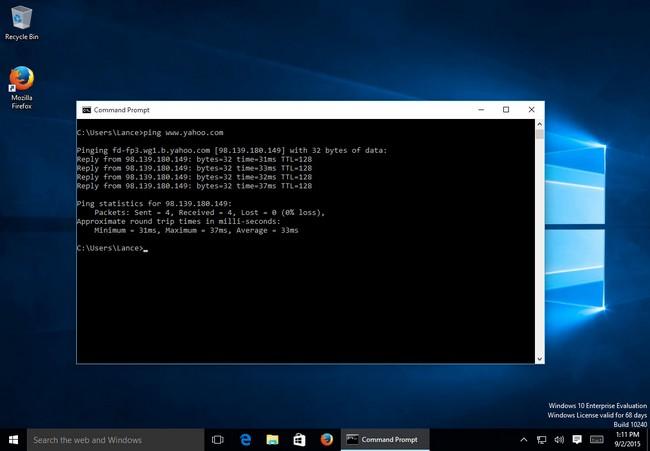Click the Search the web and Windows box
Screen dimensions: 650x451
click(116, 440)
